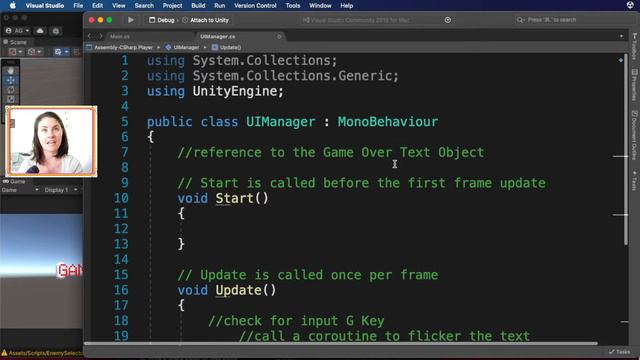Click MonoBehaviour on line 5
The width and height of the screenshot is (640, 360).
tap(388, 122)
